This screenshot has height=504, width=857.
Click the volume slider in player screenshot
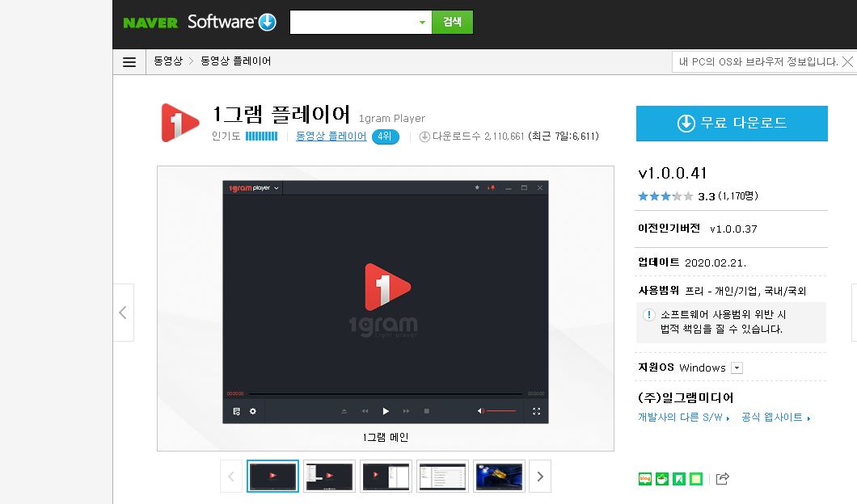(x=501, y=410)
